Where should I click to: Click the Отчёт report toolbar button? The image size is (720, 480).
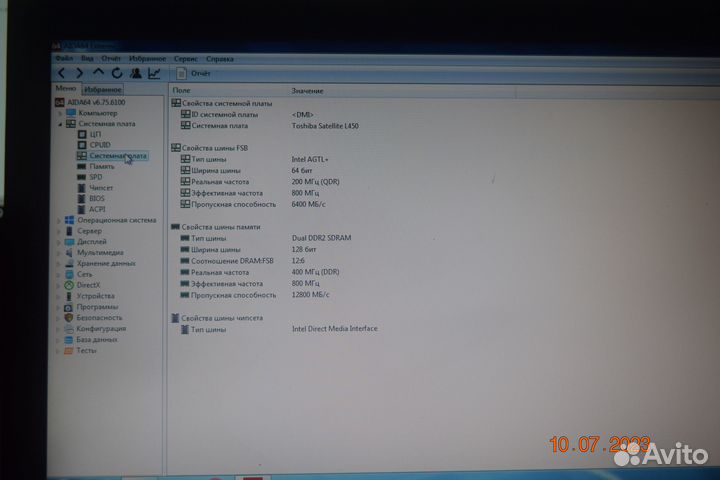(193, 73)
